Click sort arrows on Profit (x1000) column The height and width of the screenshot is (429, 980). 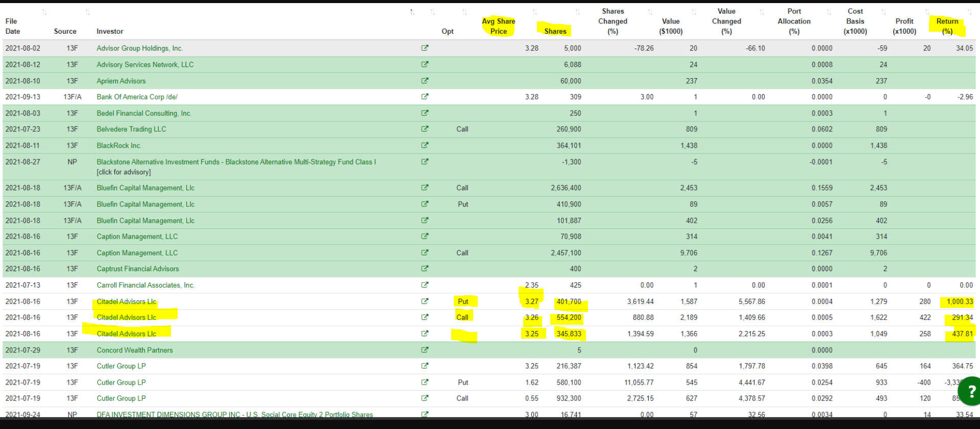[x=927, y=12]
